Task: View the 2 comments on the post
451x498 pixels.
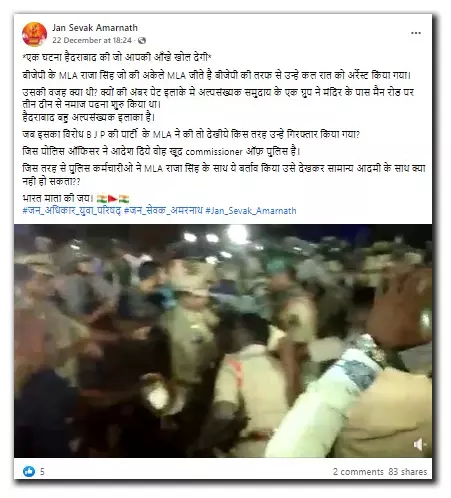Action: [358, 472]
